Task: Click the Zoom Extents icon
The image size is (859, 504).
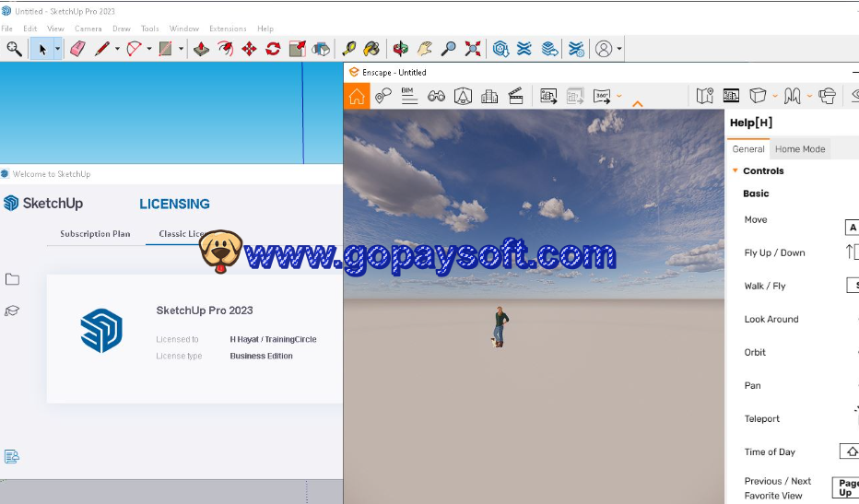Action: (472, 49)
